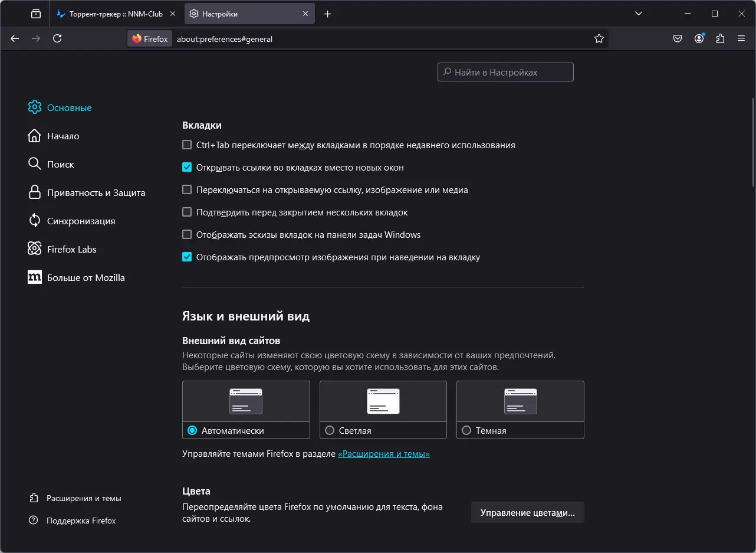
Task: Open the hamburger application menu
Action: coord(741,38)
